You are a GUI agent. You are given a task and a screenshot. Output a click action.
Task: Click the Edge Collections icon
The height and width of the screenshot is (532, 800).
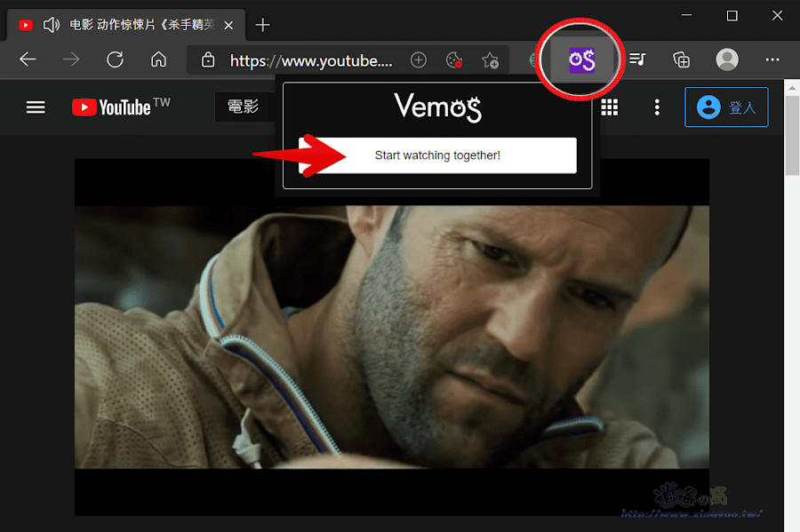tap(681, 60)
